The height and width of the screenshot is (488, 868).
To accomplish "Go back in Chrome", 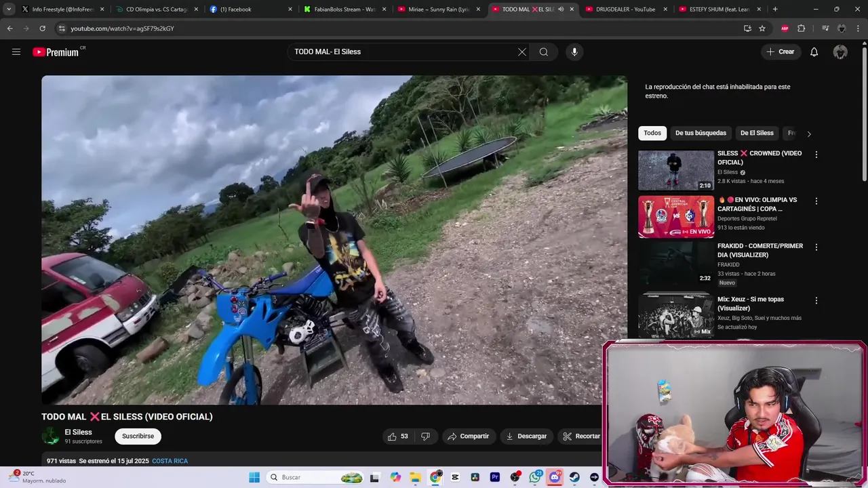I will coord(10,28).
